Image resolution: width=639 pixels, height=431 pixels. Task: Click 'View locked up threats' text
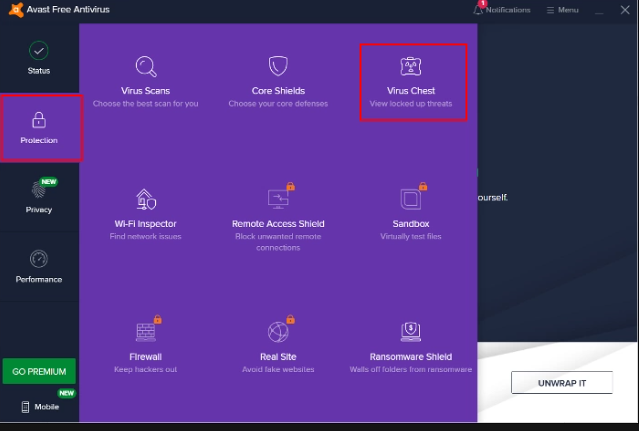click(x=411, y=104)
